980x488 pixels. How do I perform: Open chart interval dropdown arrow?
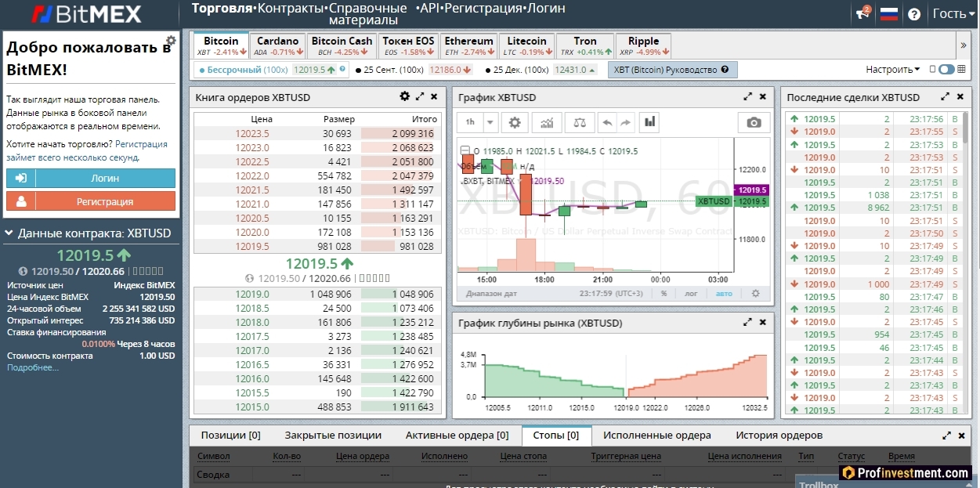(490, 122)
